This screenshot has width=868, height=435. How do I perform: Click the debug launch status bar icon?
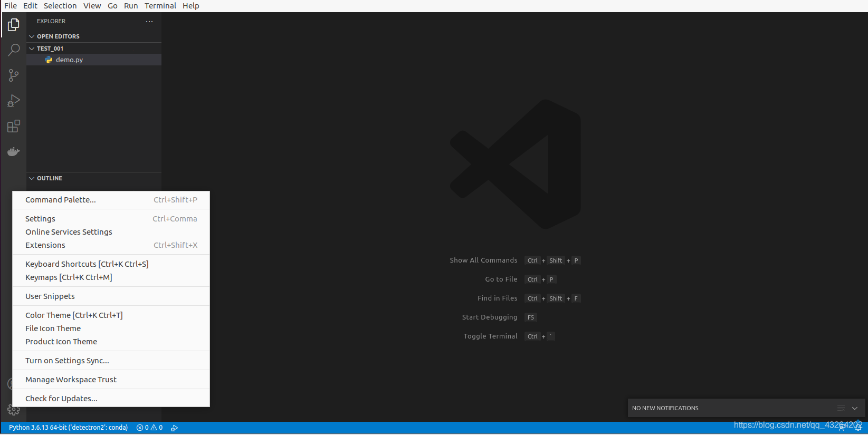coord(175,428)
